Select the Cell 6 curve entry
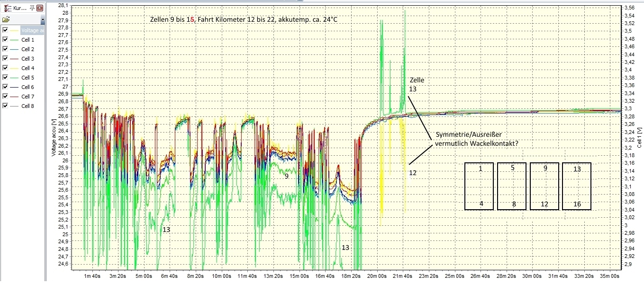 [28, 87]
